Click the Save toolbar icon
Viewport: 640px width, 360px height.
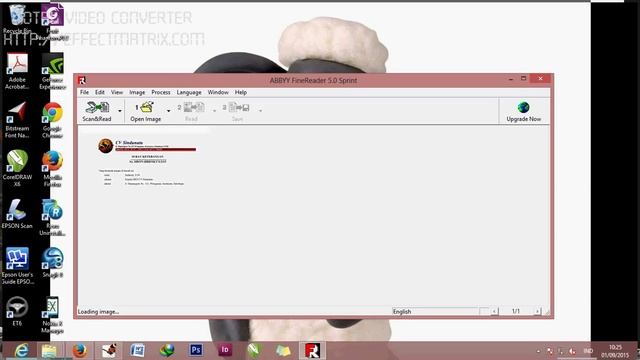237,111
